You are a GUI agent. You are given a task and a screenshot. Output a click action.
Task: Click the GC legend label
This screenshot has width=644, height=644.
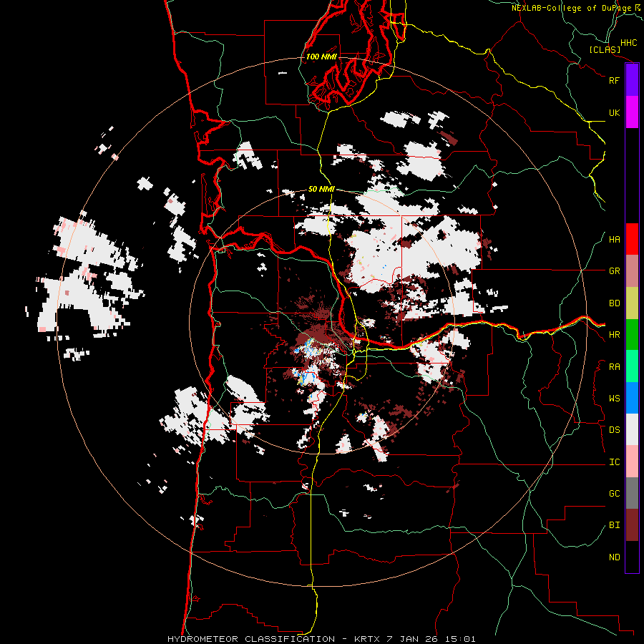point(614,494)
